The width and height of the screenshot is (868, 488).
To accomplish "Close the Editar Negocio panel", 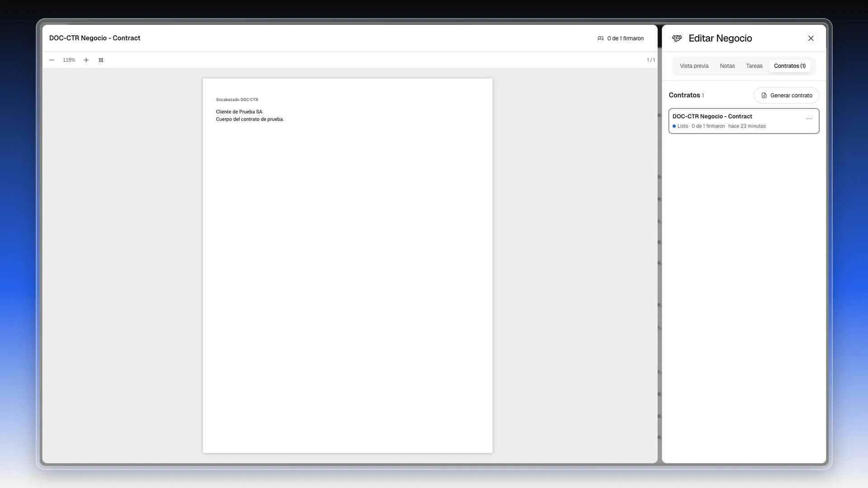I will pos(811,38).
